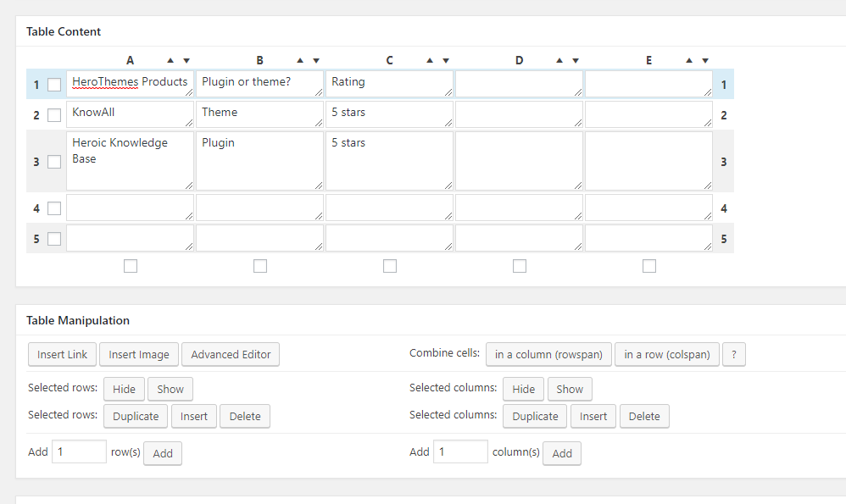This screenshot has height=504, width=846.
Task: Duplicate the selected rows
Action: click(136, 416)
